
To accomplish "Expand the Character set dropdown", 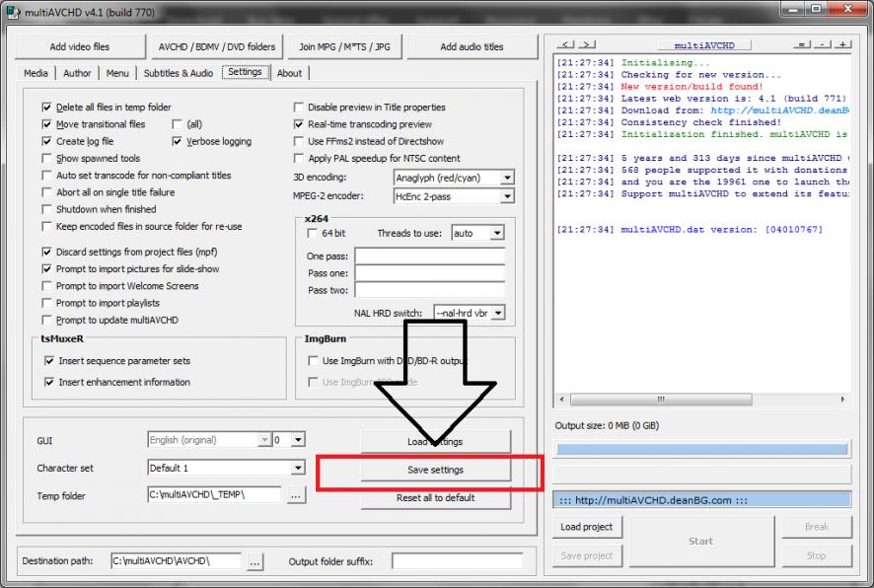I will point(298,468).
